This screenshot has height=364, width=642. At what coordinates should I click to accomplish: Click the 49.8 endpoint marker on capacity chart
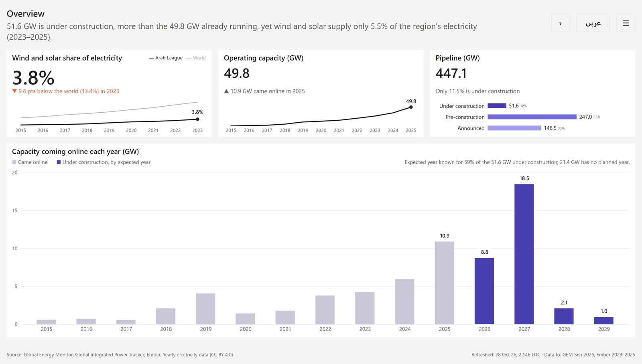pyautogui.click(x=411, y=107)
